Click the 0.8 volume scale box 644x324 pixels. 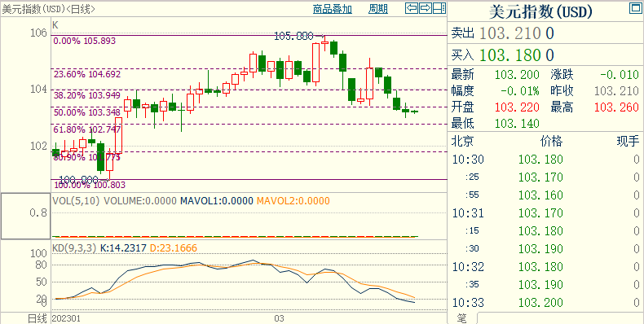point(25,216)
